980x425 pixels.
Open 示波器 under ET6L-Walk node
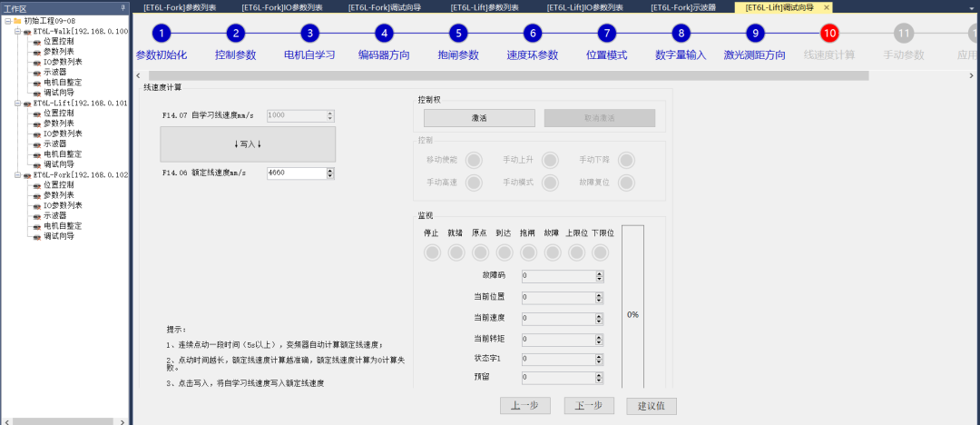pos(54,72)
